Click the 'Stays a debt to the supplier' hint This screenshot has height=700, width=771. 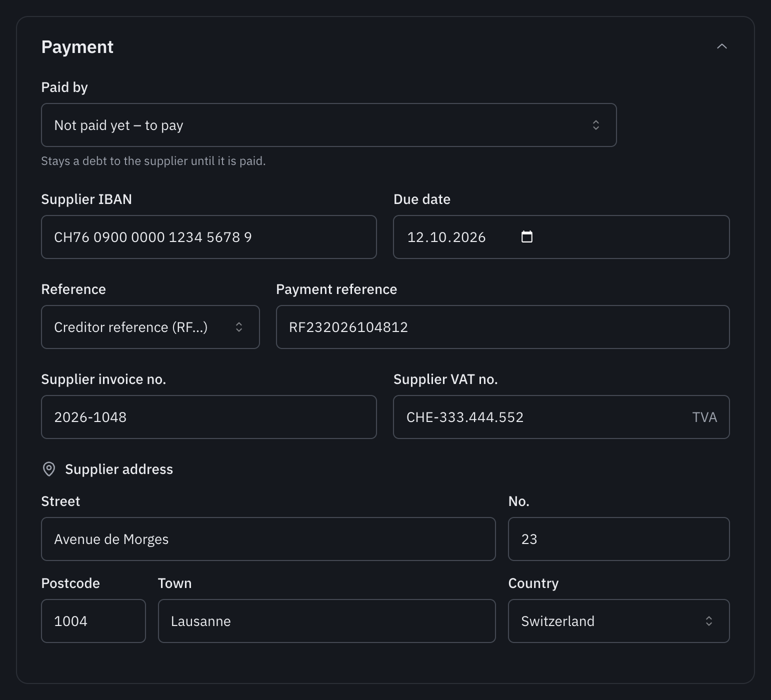point(153,161)
